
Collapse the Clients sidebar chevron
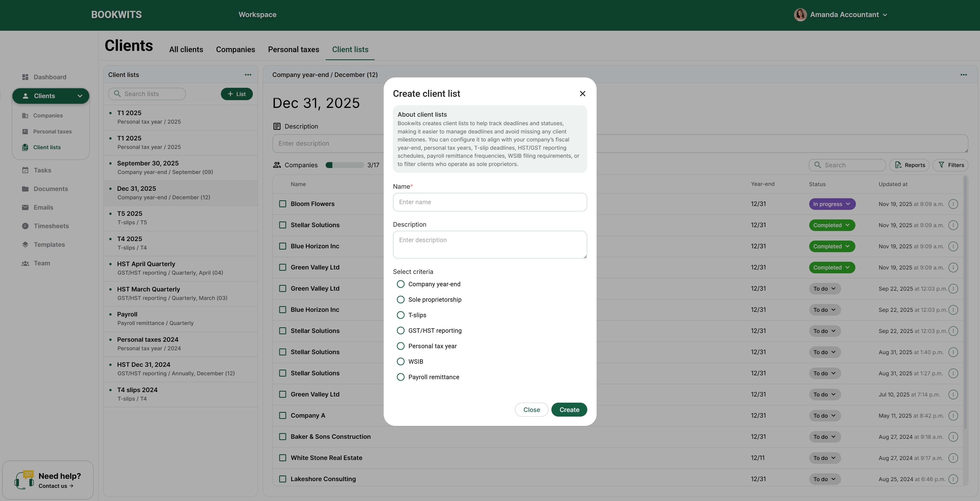pyautogui.click(x=80, y=96)
